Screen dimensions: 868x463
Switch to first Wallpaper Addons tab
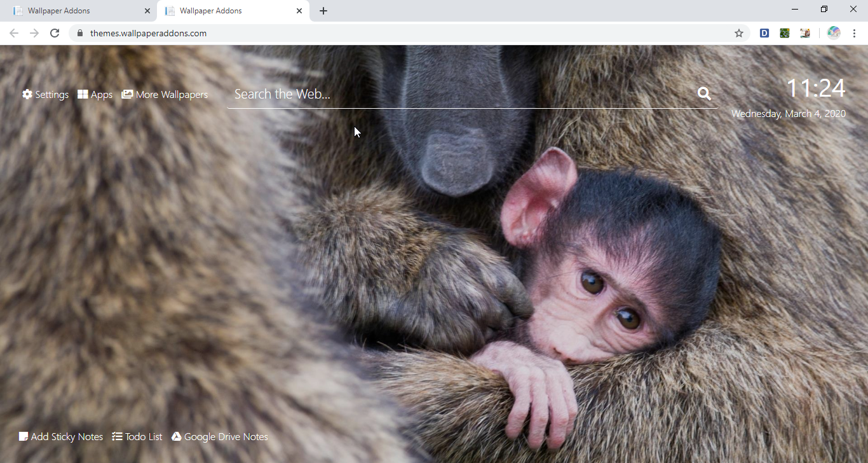(80, 11)
